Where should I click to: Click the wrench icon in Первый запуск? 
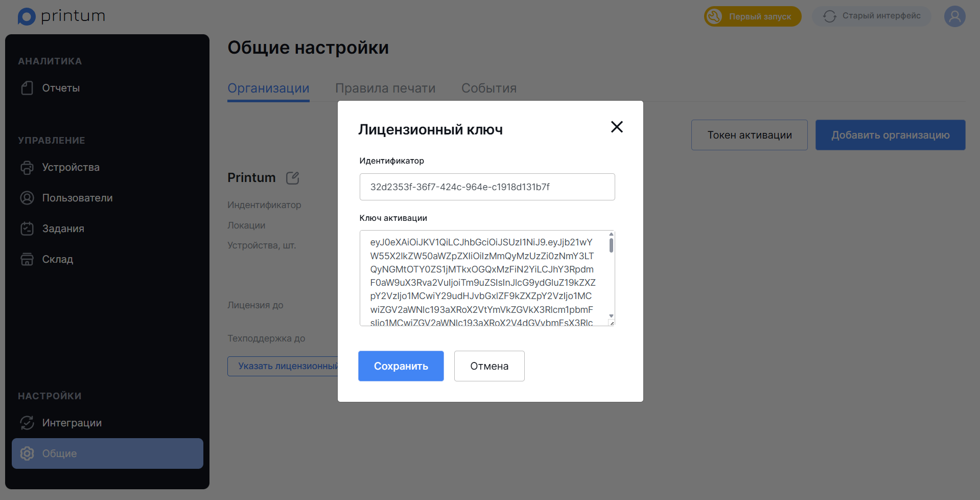point(714,16)
